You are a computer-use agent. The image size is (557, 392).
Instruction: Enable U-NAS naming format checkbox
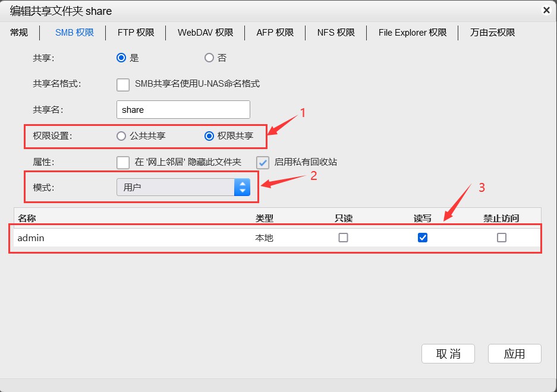point(123,84)
